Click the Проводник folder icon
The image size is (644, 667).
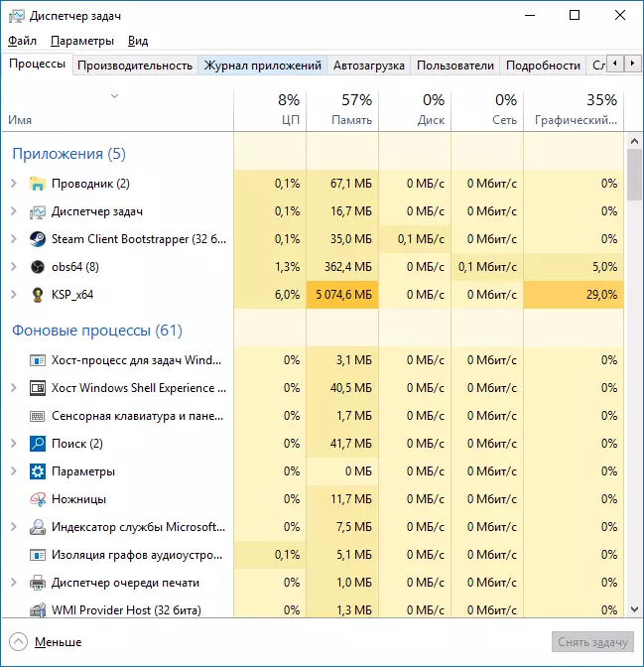coord(38,184)
